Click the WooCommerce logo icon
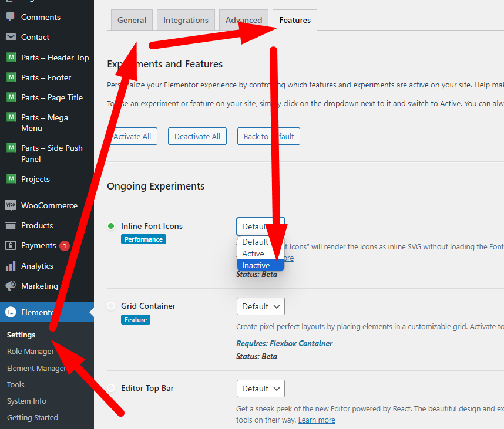This screenshot has width=504, height=429. coord(11,205)
